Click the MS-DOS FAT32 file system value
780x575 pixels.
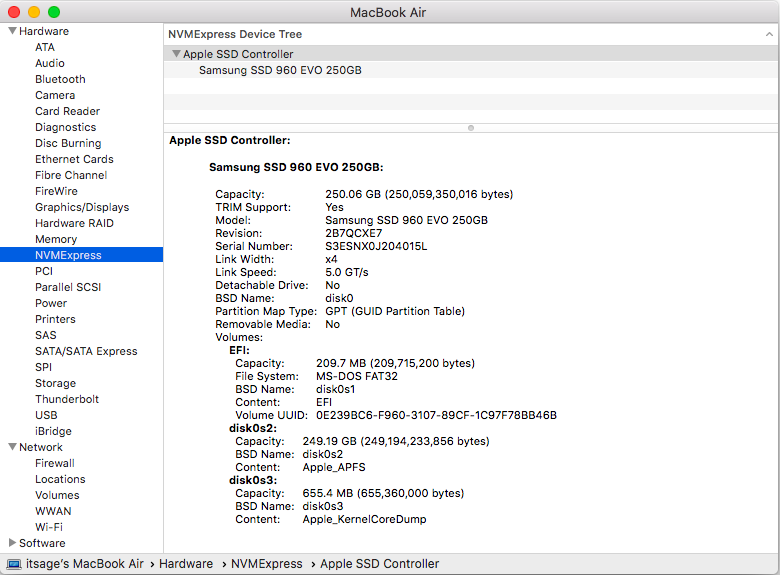click(x=357, y=377)
